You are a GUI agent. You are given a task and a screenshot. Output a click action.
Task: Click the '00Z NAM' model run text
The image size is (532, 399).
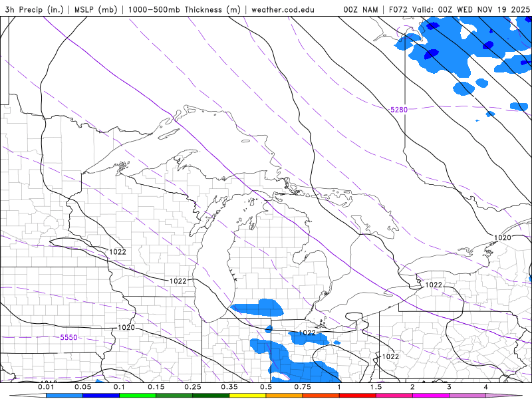coord(360,9)
